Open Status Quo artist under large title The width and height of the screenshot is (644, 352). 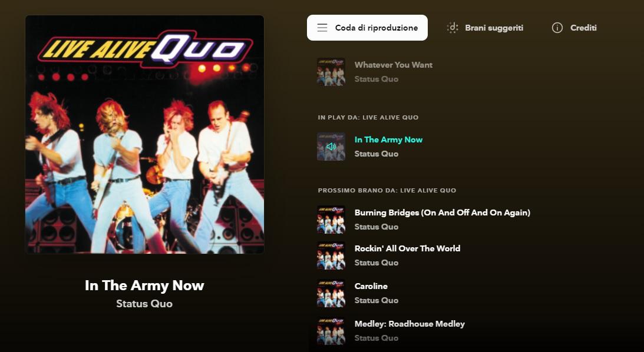pyautogui.click(x=144, y=304)
